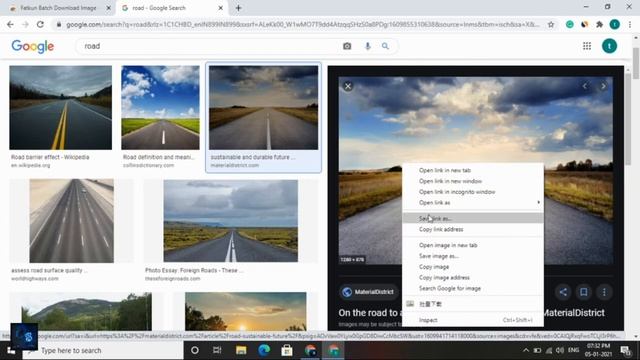Image resolution: width=640 pixels, height=360 pixels.
Task: Search by image with camera icon
Action: click(x=347, y=46)
